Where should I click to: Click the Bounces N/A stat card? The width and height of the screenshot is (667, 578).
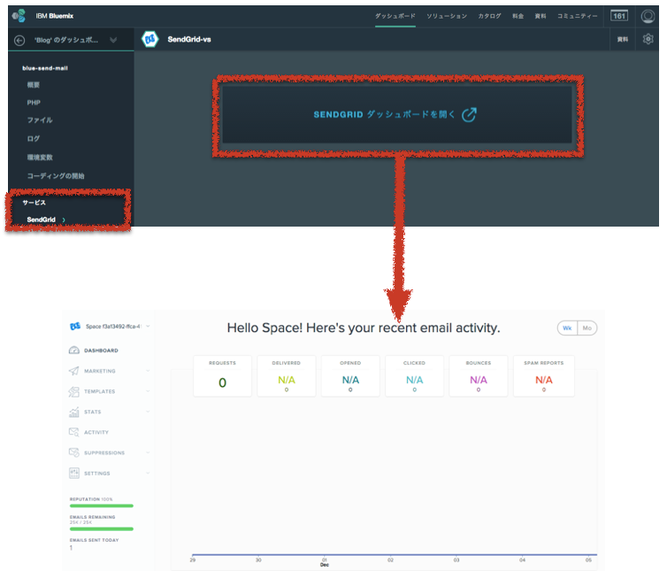click(x=479, y=376)
